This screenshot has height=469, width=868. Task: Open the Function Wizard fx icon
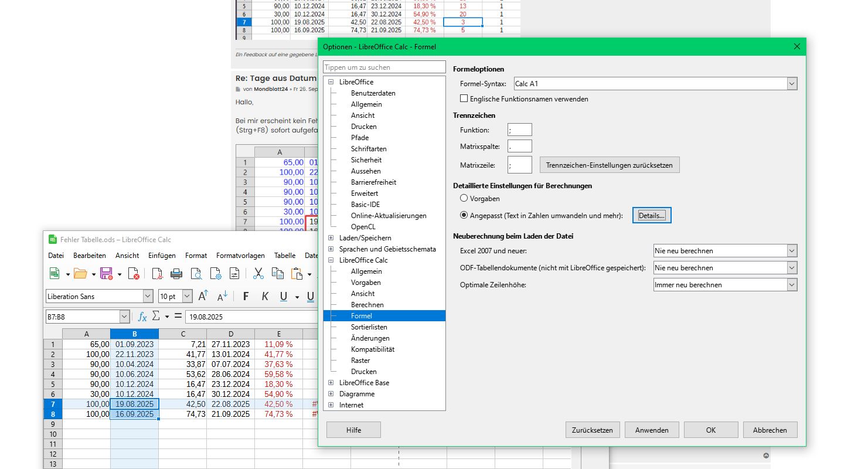point(142,317)
